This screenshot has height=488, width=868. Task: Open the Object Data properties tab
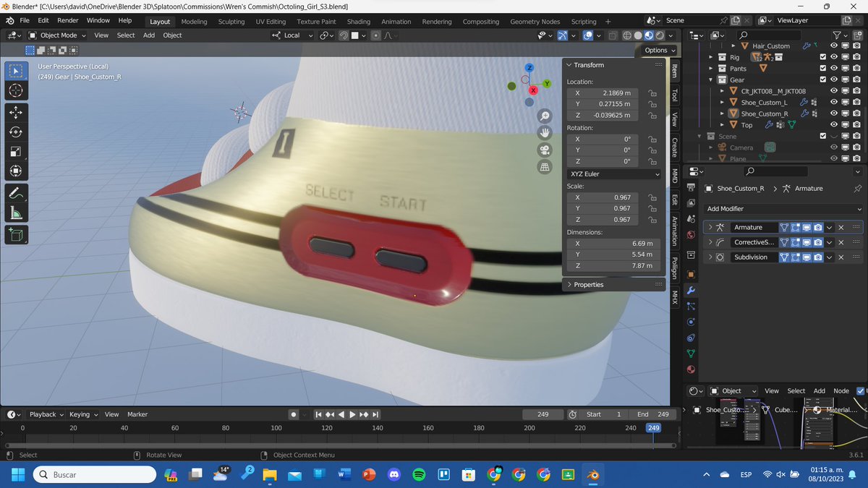(x=691, y=354)
